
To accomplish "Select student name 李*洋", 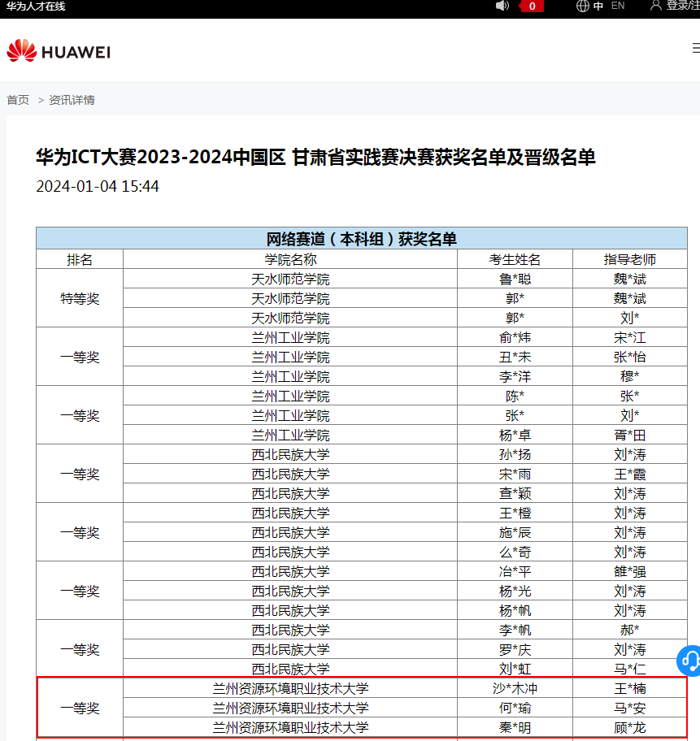I will tap(515, 376).
